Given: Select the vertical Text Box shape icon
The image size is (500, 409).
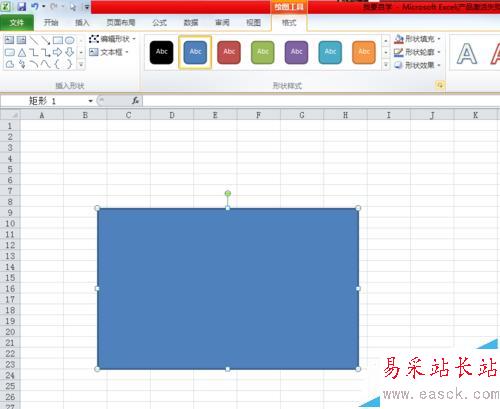Looking at the screenshot, I should 21,40.
